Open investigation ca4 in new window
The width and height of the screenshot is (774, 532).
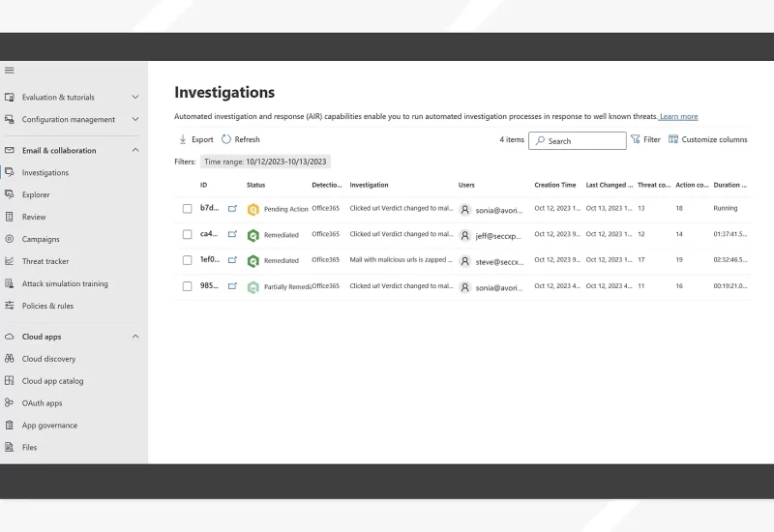tap(232, 234)
